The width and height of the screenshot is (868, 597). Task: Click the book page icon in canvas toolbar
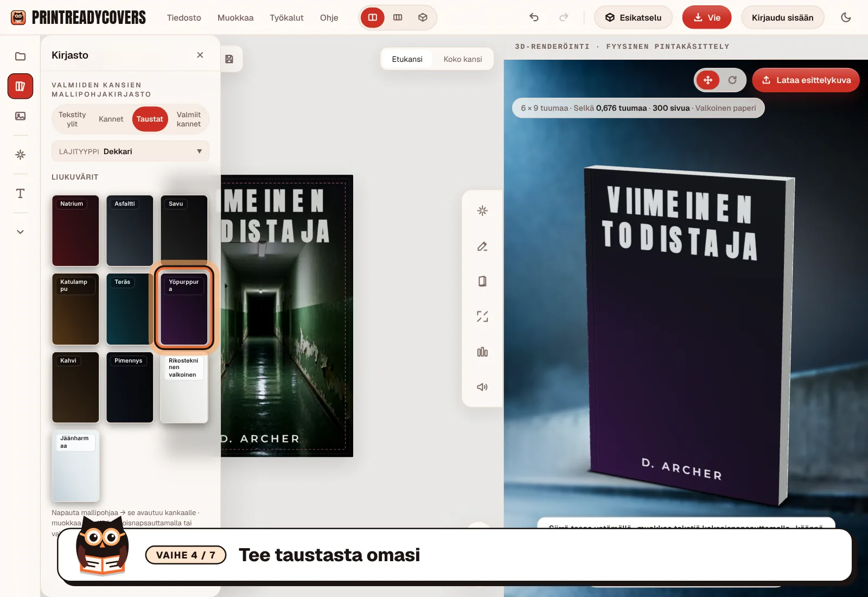[x=482, y=281]
